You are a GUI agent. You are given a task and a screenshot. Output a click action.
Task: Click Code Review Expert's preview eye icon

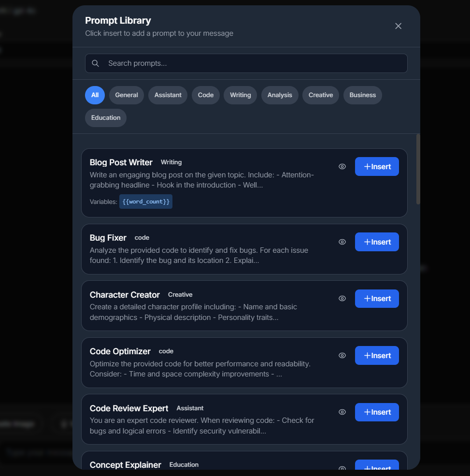[342, 412]
